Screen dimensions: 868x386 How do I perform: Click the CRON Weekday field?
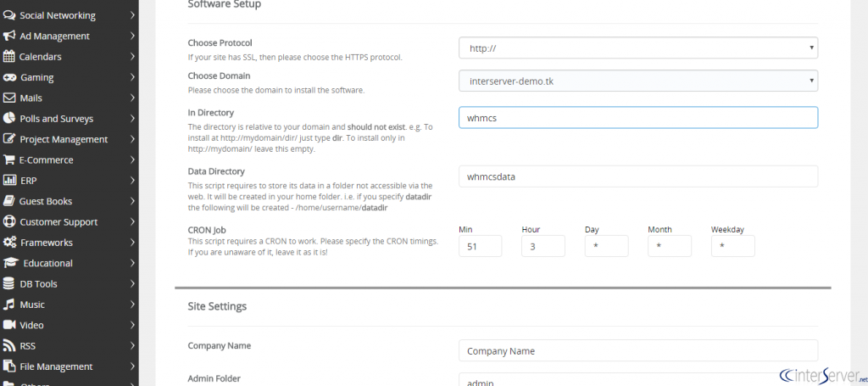[x=733, y=246]
